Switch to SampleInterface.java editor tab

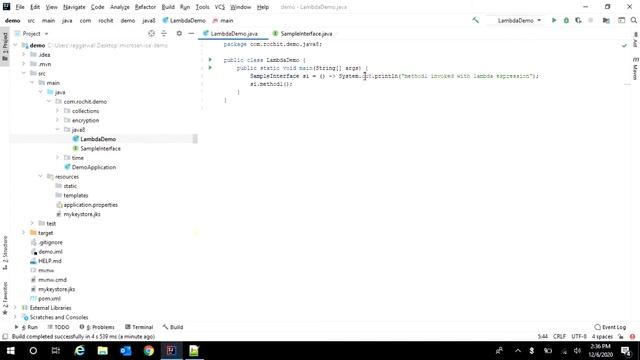pyautogui.click(x=302, y=33)
